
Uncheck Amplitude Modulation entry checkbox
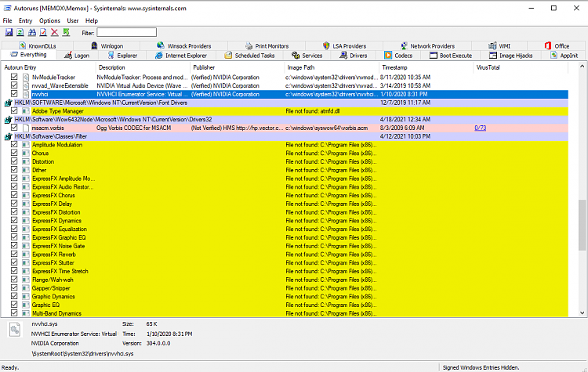click(14, 144)
